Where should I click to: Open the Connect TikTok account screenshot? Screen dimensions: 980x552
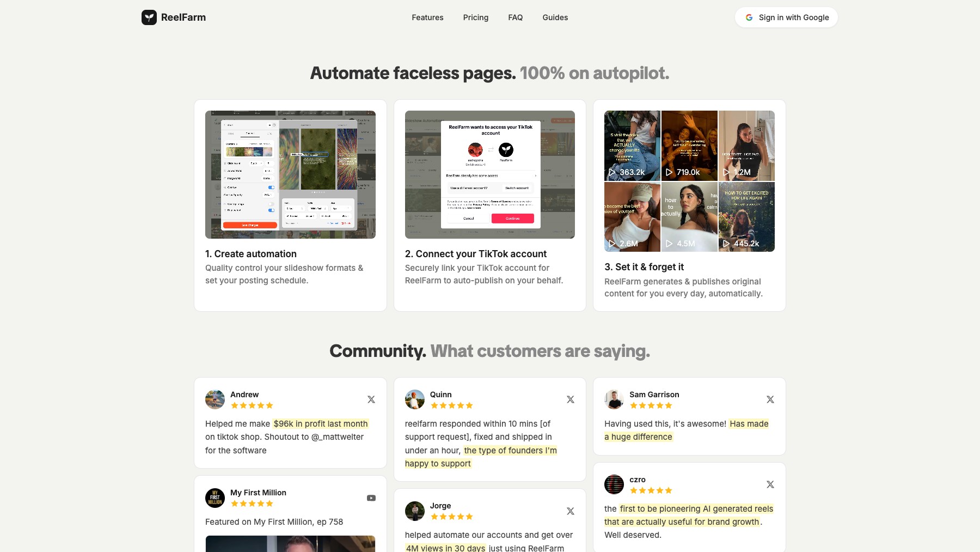(x=490, y=174)
